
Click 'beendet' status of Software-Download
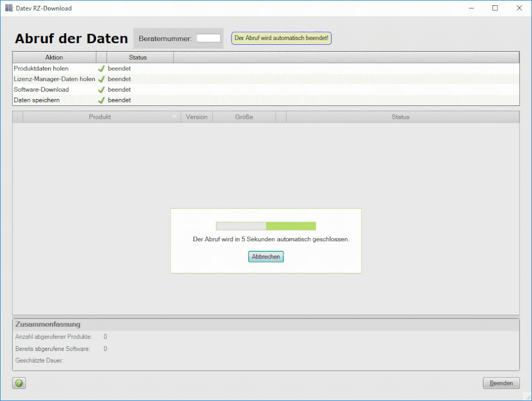(x=119, y=89)
